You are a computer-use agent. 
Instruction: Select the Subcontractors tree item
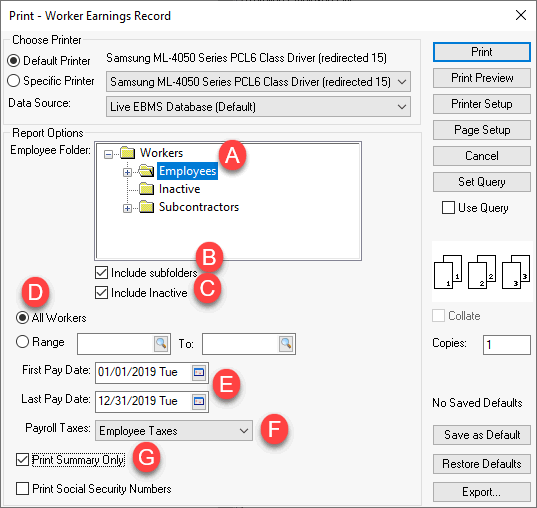point(199,207)
